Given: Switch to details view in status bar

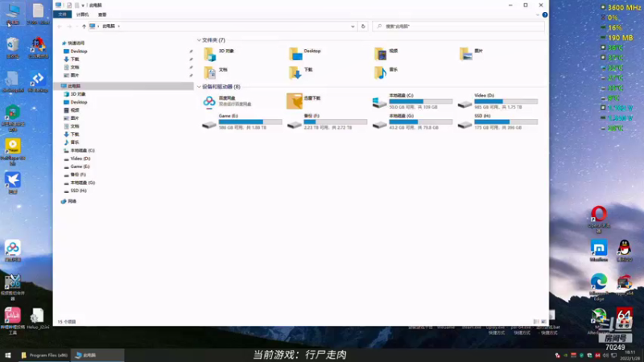Looking at the screenshot, I should coord(536,322).
